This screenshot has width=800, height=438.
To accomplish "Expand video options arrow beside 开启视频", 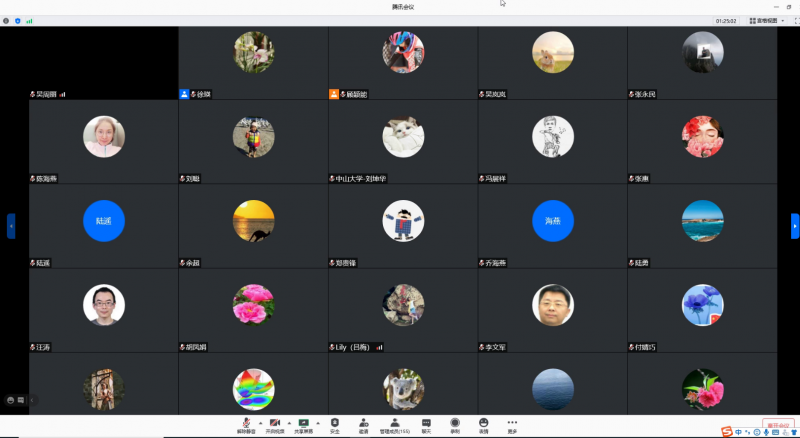I will click(x=287, y=422).
